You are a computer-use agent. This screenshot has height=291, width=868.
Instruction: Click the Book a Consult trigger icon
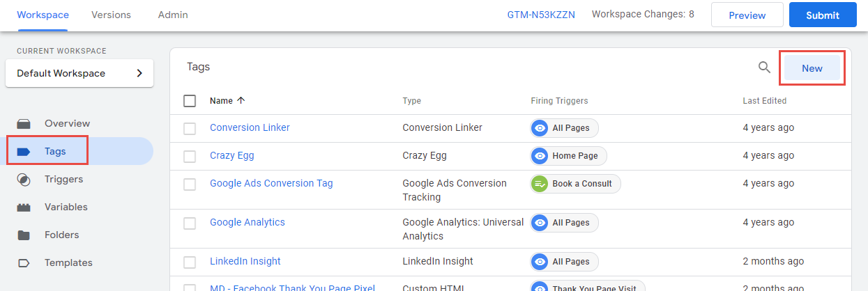point(540,184)
